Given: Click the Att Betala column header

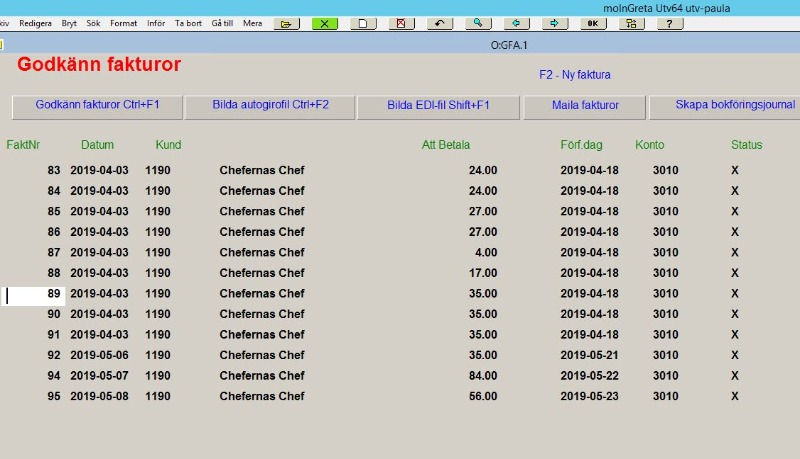Looking at the screenshot, I should coord(445,145).
